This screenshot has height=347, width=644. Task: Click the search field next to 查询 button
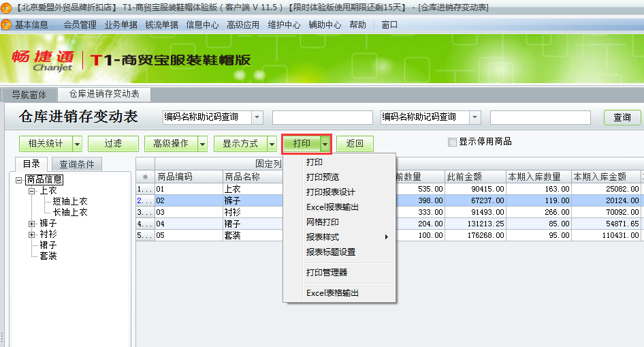540,117
